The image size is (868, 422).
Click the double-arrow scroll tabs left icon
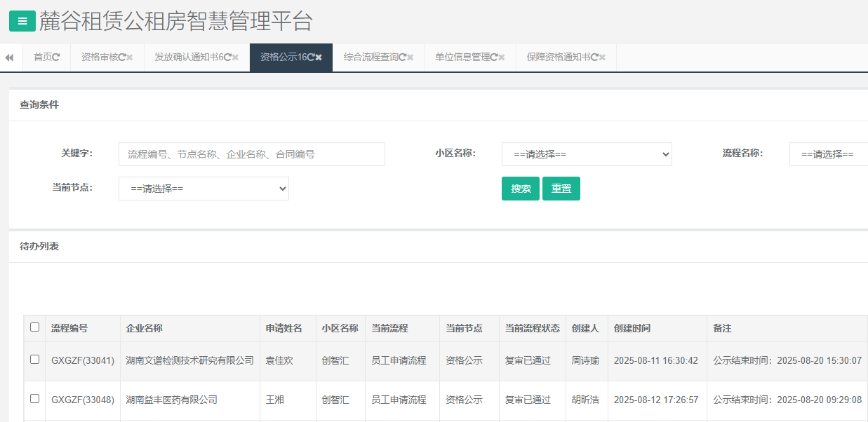[x=10, y=57]
